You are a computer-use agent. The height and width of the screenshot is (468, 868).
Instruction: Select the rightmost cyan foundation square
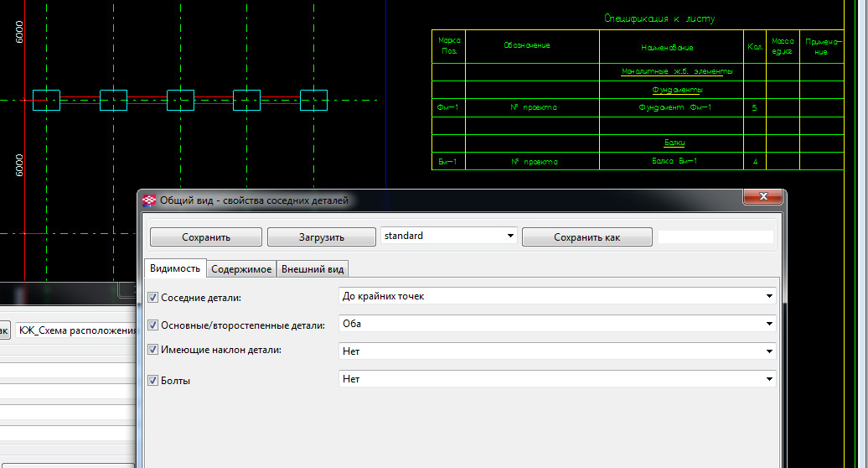(313, 101)
